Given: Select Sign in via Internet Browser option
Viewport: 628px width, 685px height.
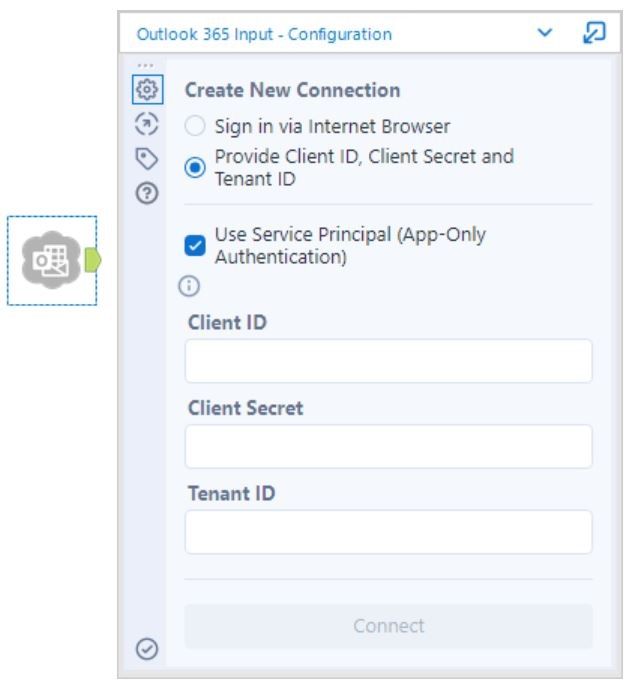Looking at the screenshot, I should [195, 126].
